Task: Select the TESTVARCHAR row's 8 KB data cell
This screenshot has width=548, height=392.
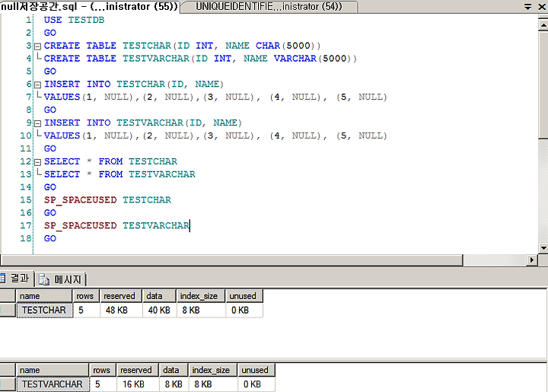Action: (x=174, y=384)
